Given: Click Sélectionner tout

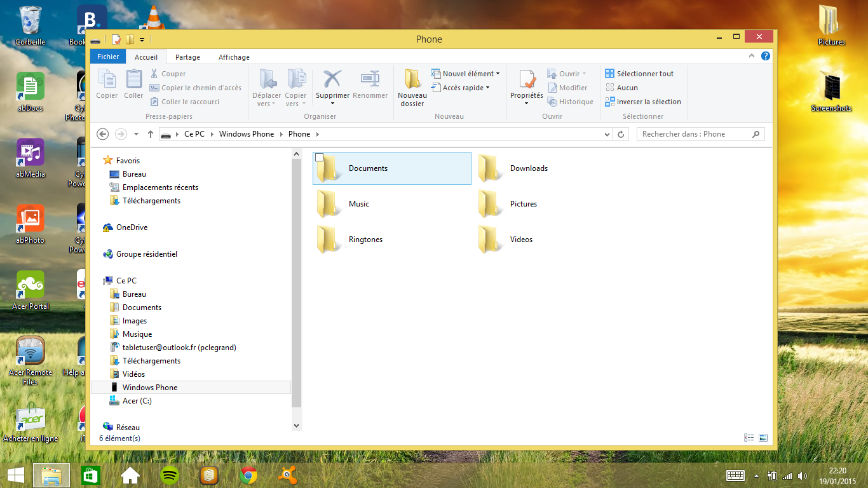Looking at the screenshot, I should 639,74.
